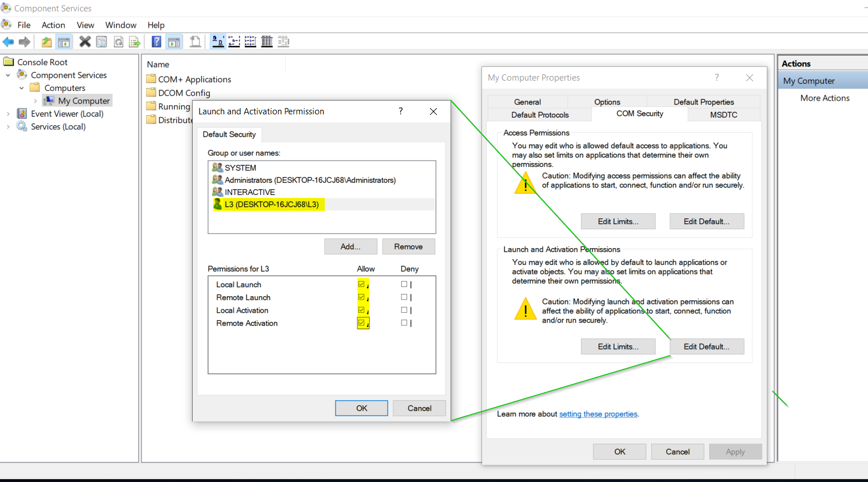
Task: Open the Action menu
Action: [53, 25]
